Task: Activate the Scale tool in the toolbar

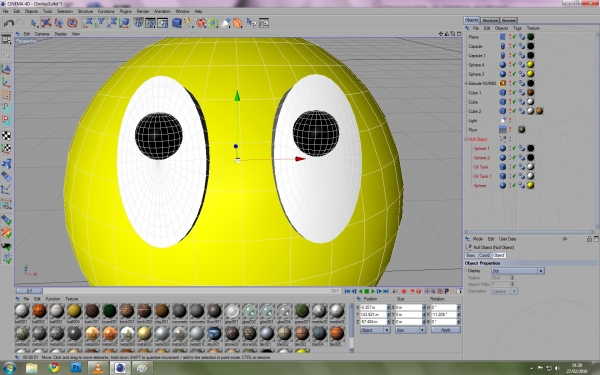Action: point(59,23)
